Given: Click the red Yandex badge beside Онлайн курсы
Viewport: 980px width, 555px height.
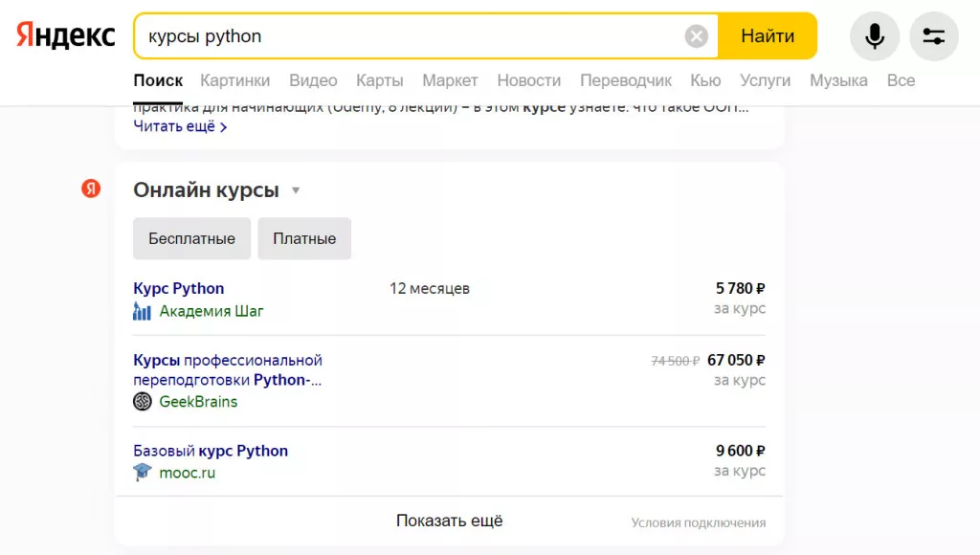Looking at the screenshot, I should [x=91, y=189].
